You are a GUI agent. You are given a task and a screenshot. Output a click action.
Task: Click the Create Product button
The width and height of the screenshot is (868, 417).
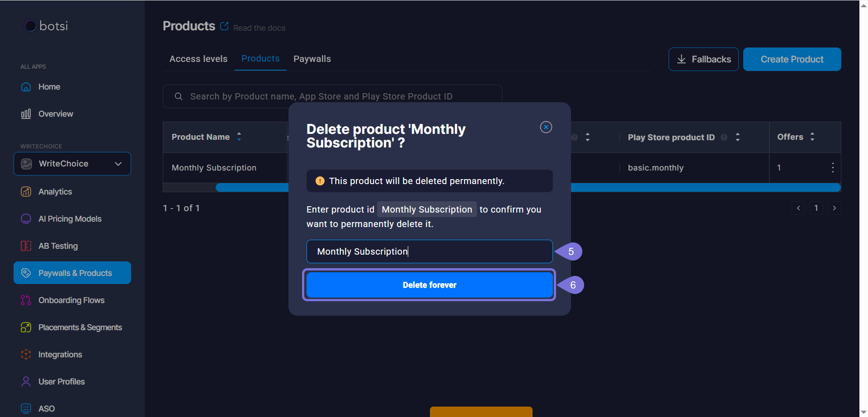click(x=792, y=59)
